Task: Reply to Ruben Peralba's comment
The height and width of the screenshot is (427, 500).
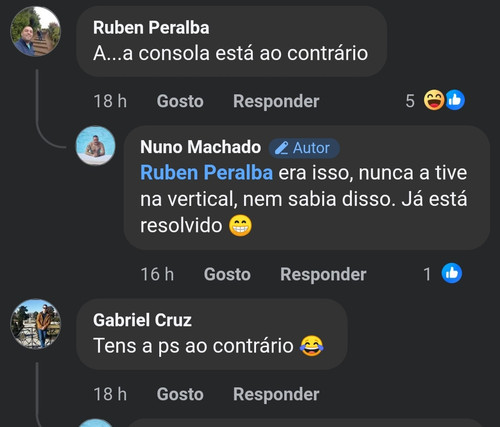Action: (x=276, y=101)
